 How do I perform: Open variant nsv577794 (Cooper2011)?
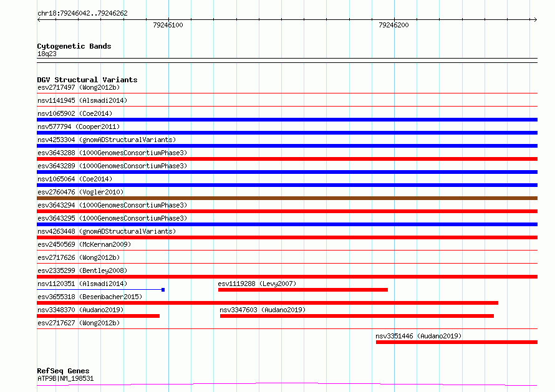79,127
